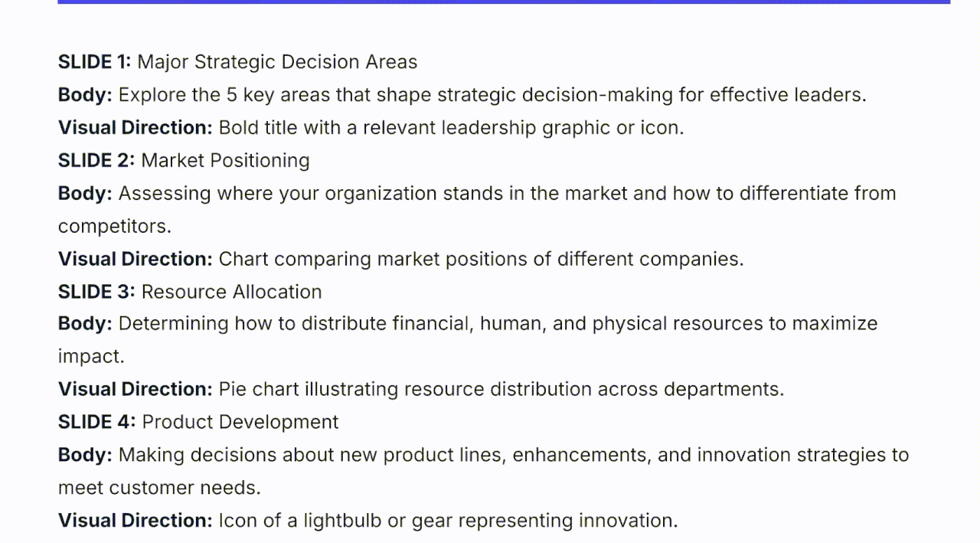
Task: Click the blue horizontal bar at top
Action: tap(504, 2)
